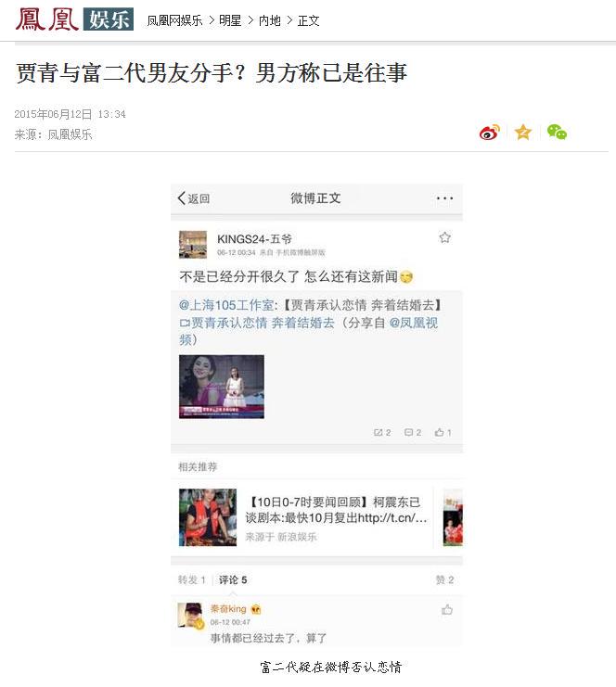Viewport: 616px width, 687px height.
Task: Click the 鳳凰 Phoenix logo
Action: [47, 19]
